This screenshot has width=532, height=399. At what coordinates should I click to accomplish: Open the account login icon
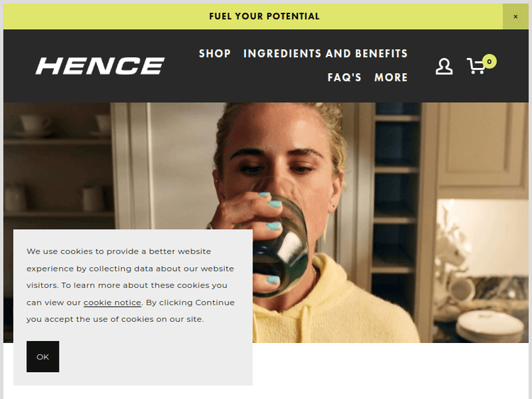[x=444, y=66]
